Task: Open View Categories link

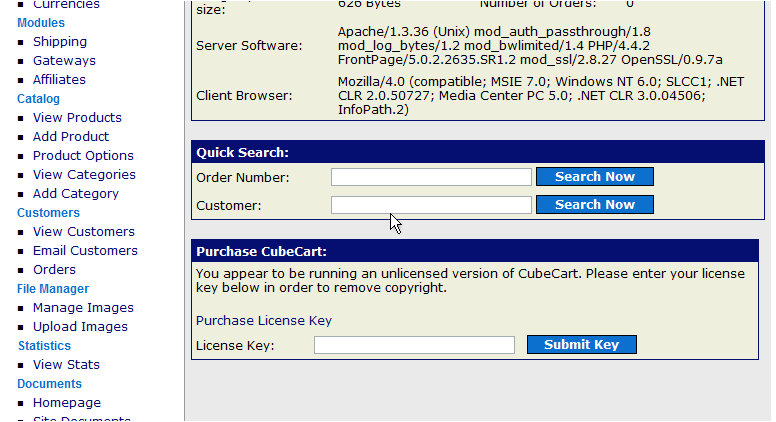Action: point(84,175)
